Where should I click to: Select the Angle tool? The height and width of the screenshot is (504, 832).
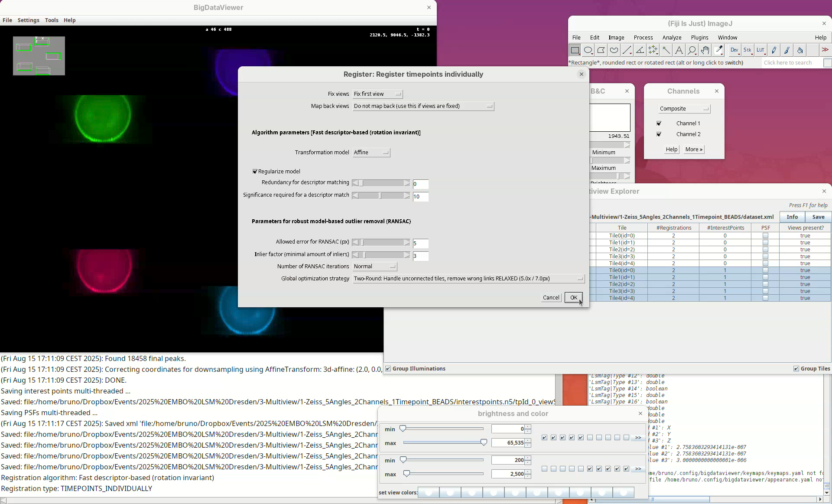pyautogui.click(x=640, y=50)
